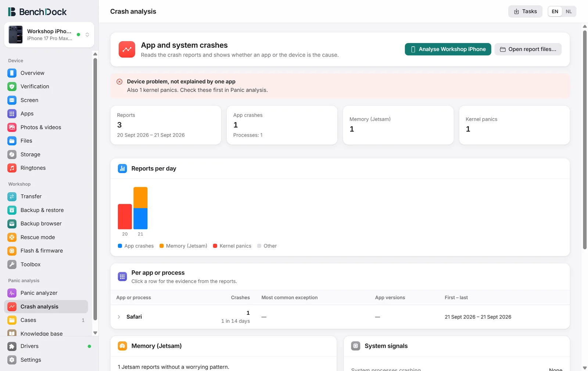This screenshot has width=588, height=371.
Task: Click the grey Other legend swatch
Action: 259,246
